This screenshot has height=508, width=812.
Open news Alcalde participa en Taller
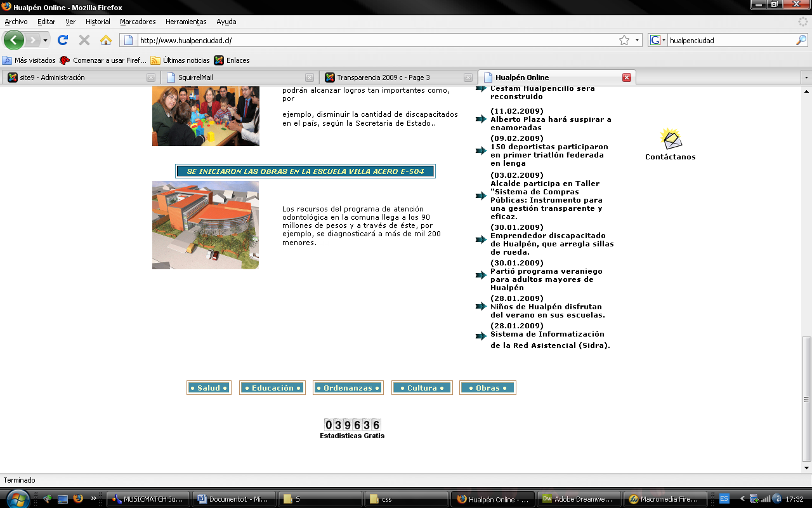pyautogui.click(x=546, y=200)
